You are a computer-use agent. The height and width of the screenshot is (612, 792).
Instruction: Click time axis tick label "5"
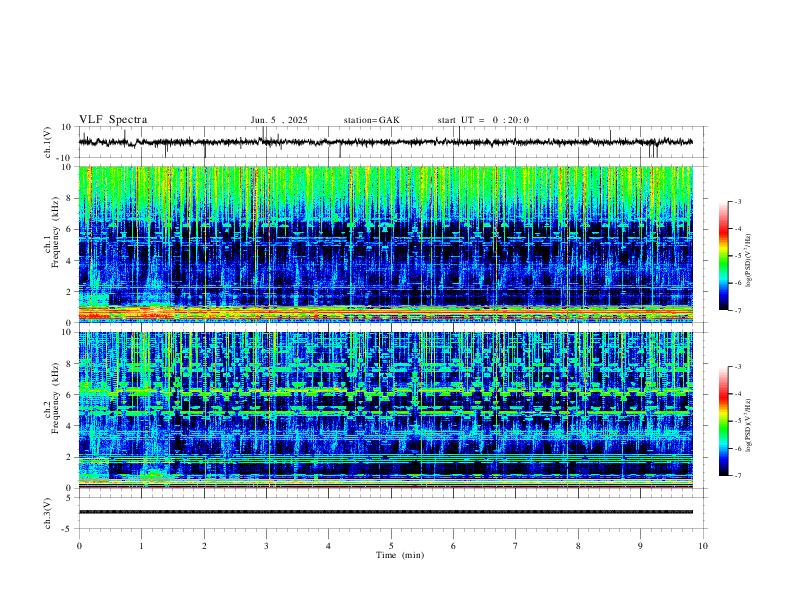click(391, 546)
